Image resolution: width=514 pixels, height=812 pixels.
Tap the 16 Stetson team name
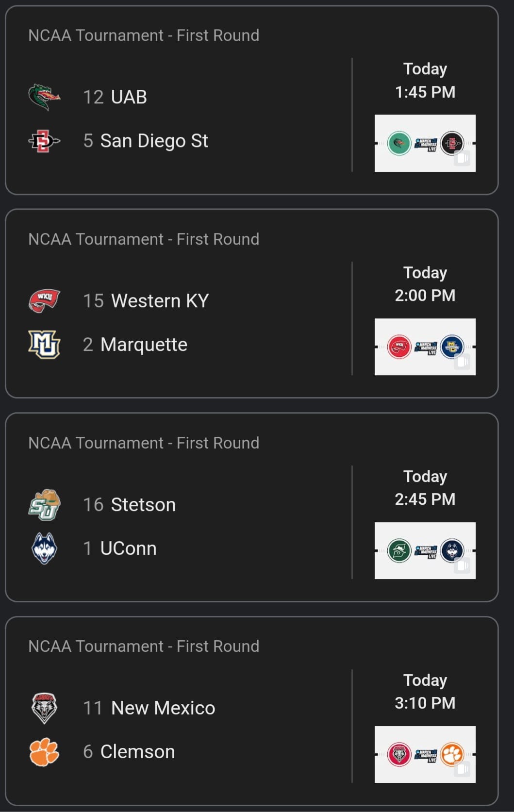point(129,505)
